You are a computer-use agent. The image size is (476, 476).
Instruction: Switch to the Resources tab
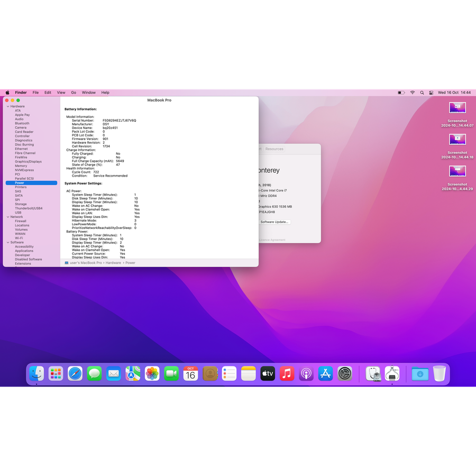click(x=274, y=149)
